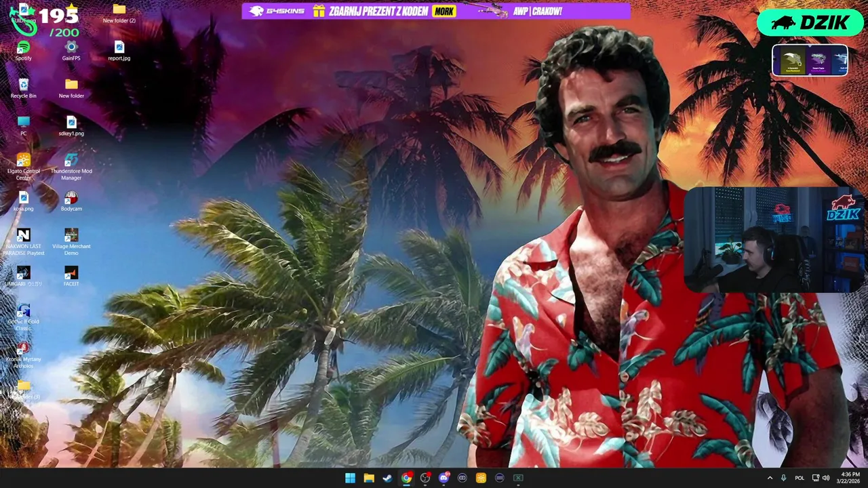Open the orange Elgato Control Center taskbar icon
868x488 pixels.
click(481, 478)
